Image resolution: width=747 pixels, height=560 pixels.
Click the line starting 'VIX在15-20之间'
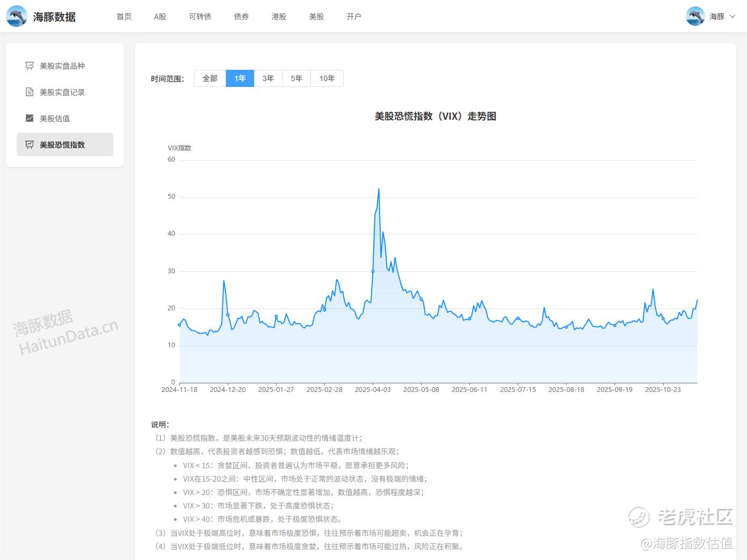(305, 479)
